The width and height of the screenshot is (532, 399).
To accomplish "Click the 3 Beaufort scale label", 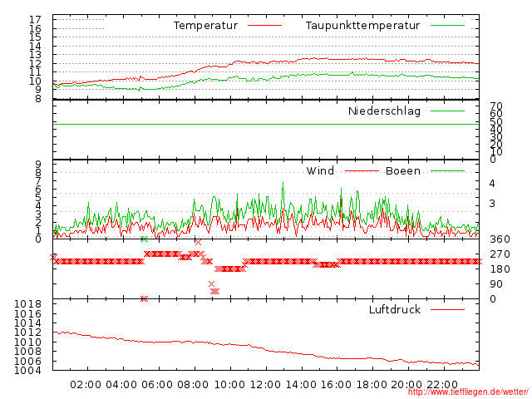I will [492, 203].
